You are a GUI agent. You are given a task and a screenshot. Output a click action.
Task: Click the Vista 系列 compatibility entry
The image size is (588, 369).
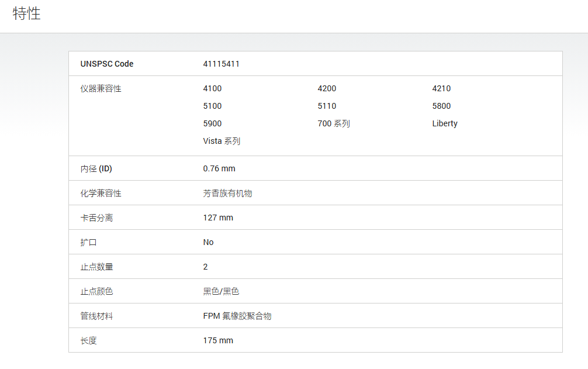[222, 142]
